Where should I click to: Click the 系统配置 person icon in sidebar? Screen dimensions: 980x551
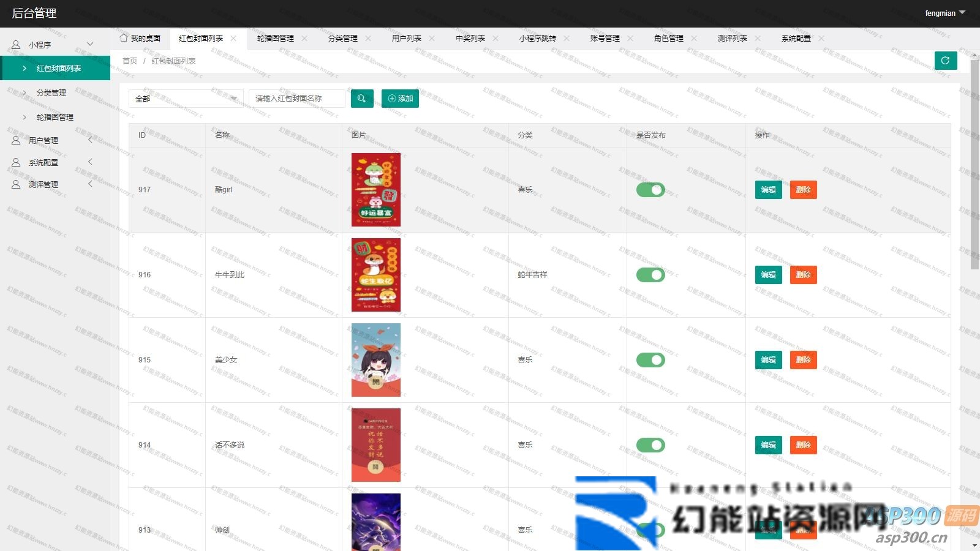click(x=16, y=162)
